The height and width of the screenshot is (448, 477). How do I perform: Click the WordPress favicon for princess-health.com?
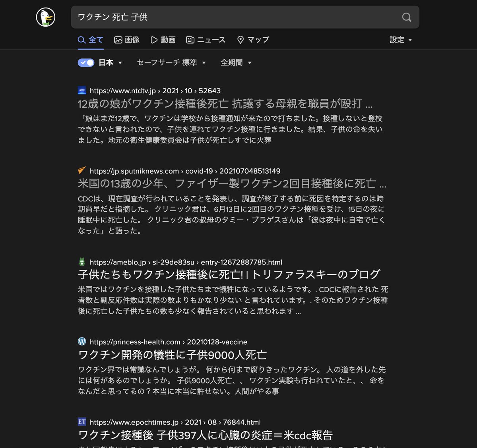(82, 342)
